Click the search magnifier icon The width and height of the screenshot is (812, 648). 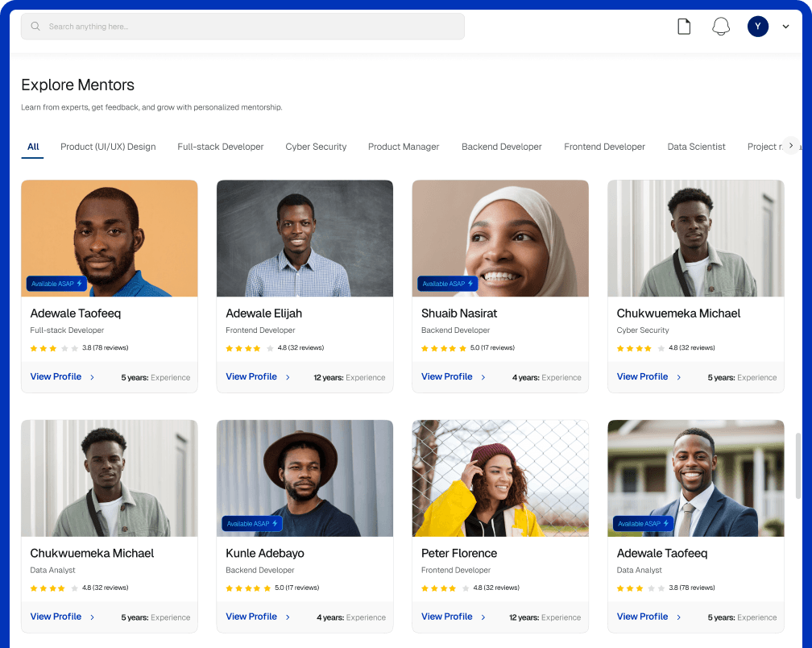[x=35, y=27]
